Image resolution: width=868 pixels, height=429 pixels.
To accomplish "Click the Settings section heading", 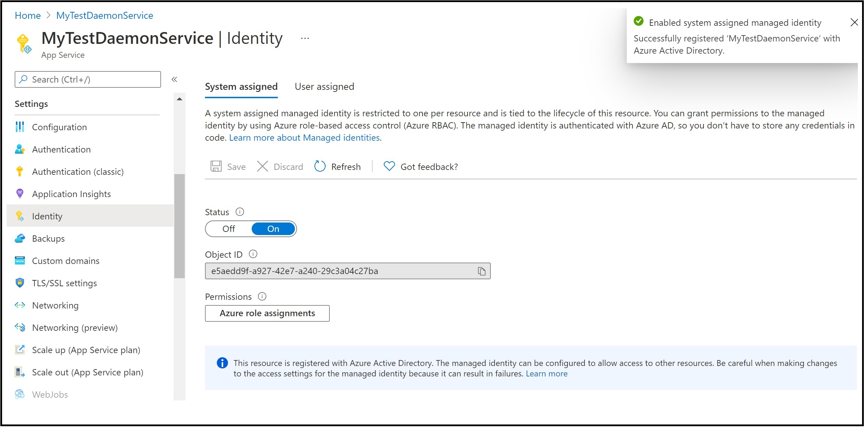I will [x=31, y=104].
